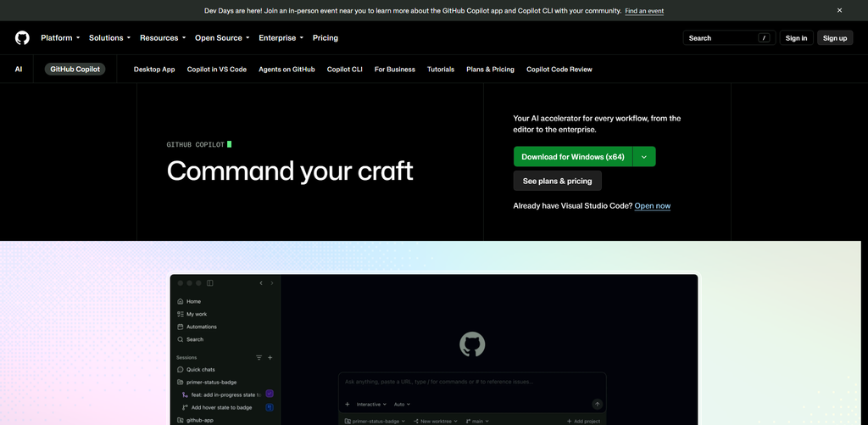Click the Quick chats bubble icon

click(180, 370)
